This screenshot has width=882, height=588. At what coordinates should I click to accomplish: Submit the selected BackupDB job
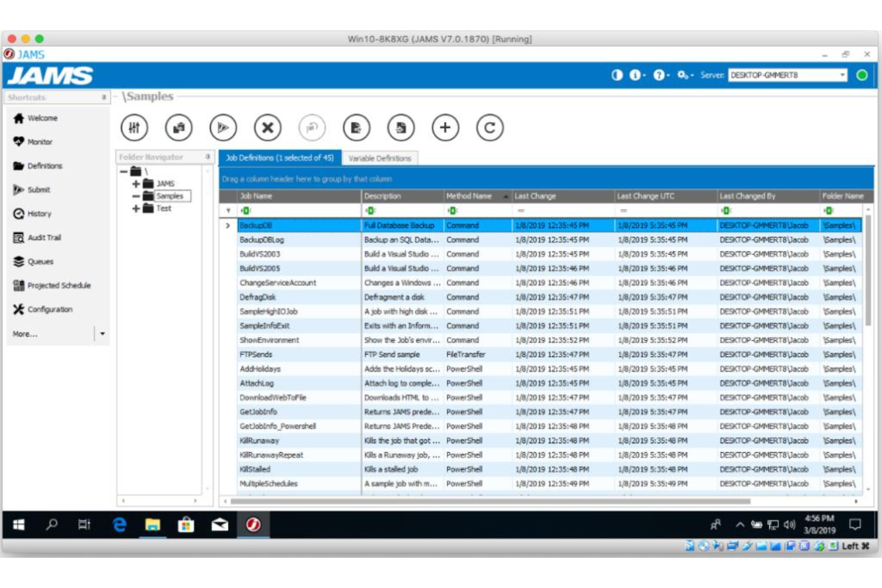(223, 127)
